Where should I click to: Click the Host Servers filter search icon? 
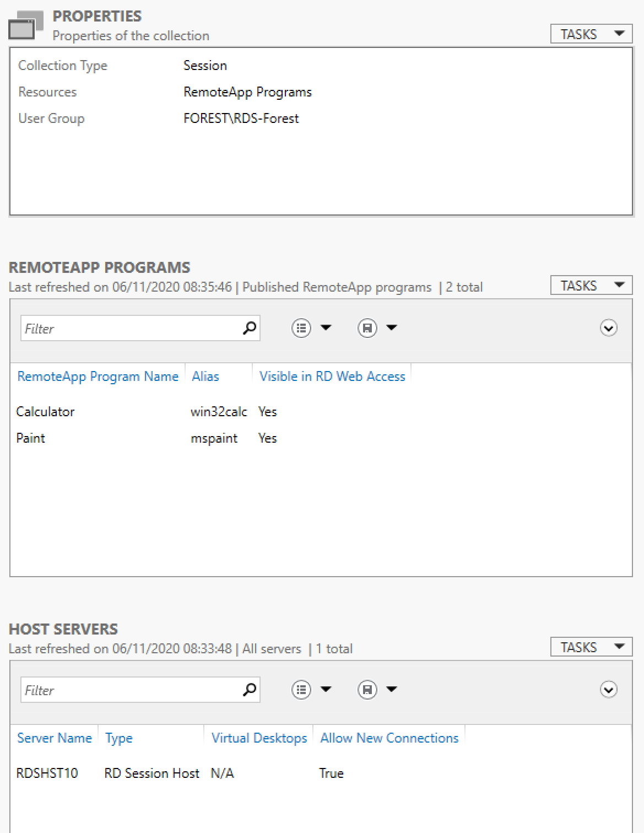[x=250, y=690]
